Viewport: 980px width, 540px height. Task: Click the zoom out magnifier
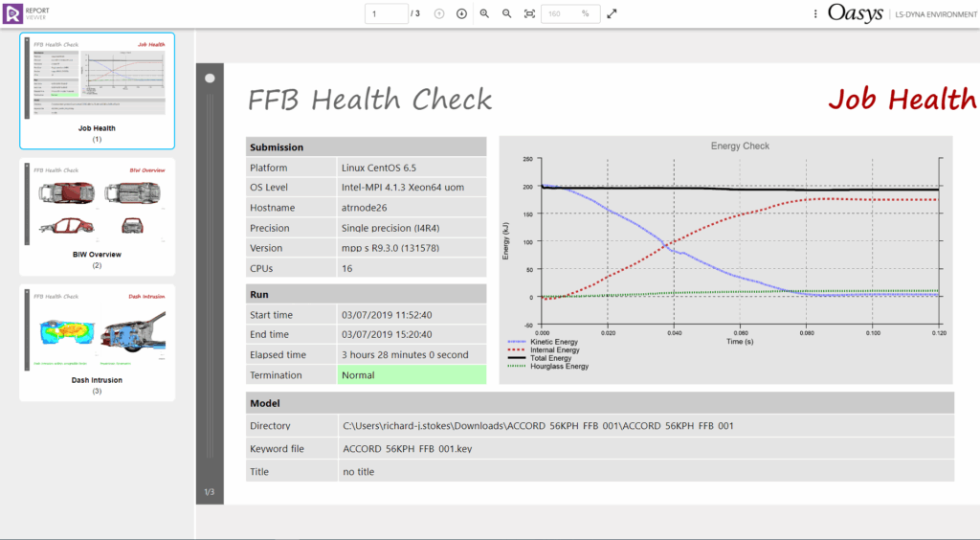(x=506, y=13)
